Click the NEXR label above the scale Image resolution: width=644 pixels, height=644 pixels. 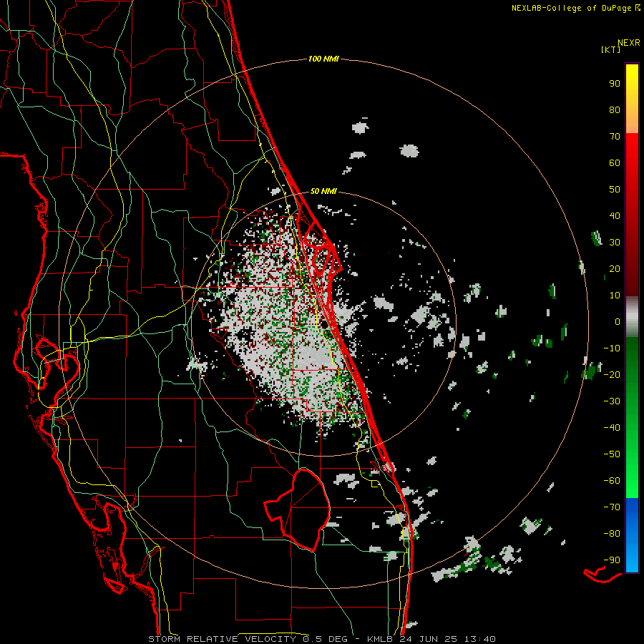[628, 43]
